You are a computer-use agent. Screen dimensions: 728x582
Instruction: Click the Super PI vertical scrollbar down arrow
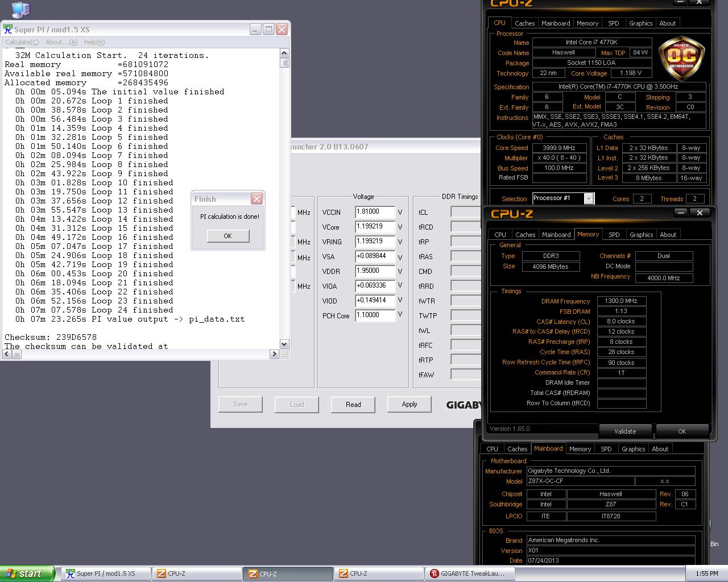284,344
